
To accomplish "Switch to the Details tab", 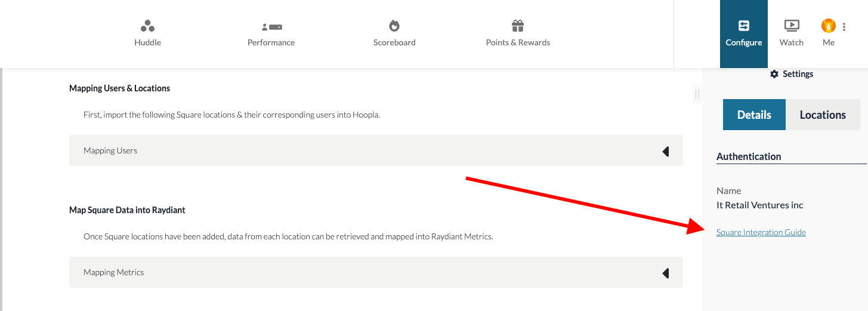I will click(x=754, y=115).
